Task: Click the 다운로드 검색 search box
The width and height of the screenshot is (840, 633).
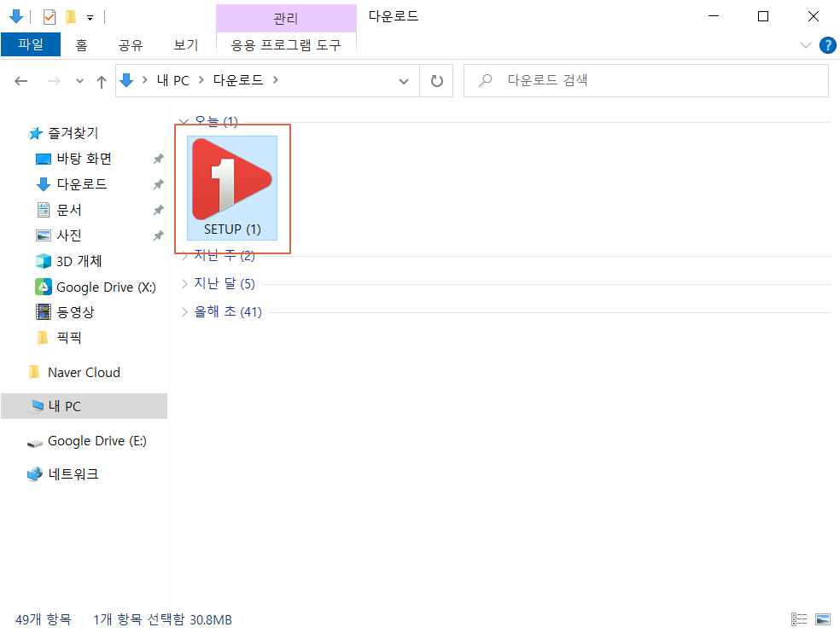Action: pyautogui.click(x=646, y=81)
